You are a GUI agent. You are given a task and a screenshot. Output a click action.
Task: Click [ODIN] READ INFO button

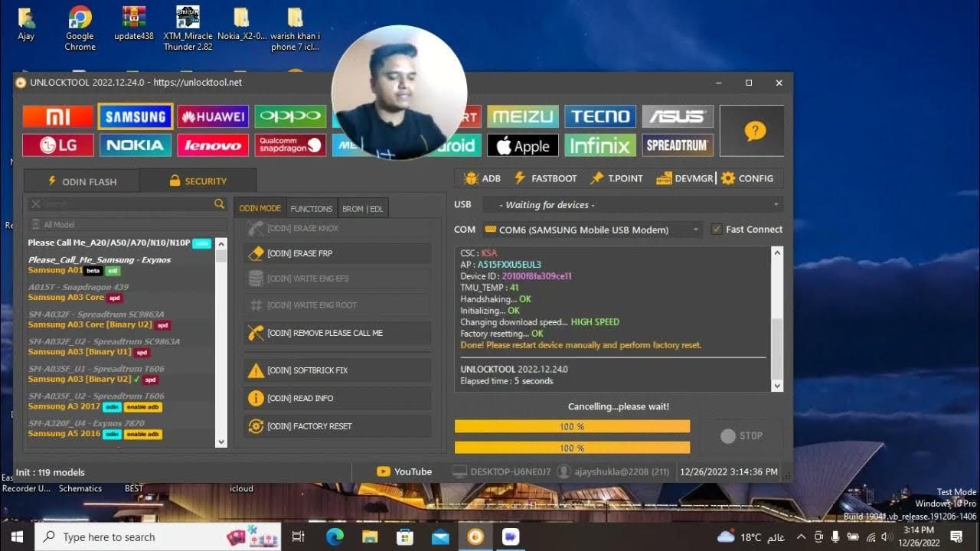click(338, 398)
